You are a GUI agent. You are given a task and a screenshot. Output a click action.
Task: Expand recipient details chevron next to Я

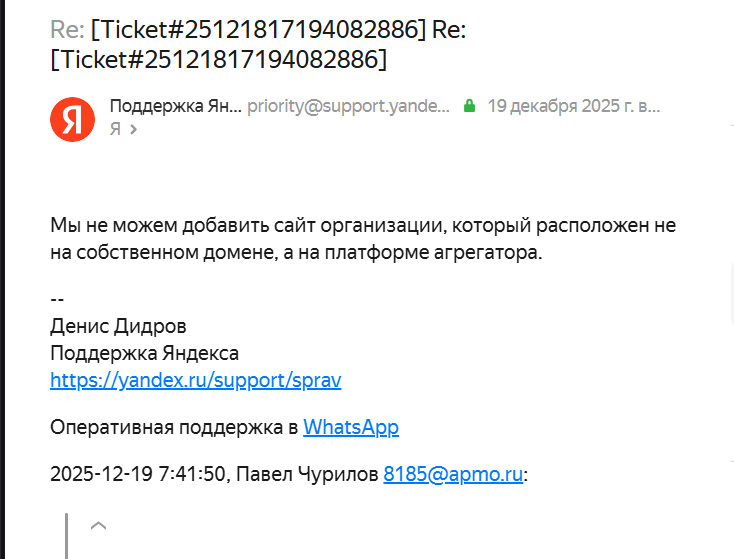click(134, 129)
